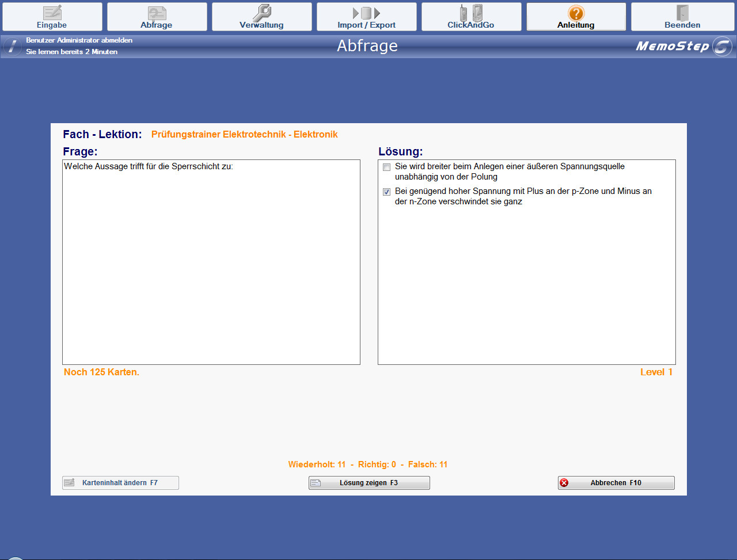Open the Eingabe notepad icon
The image size is (737, 560).
click(x=52, y=13)
